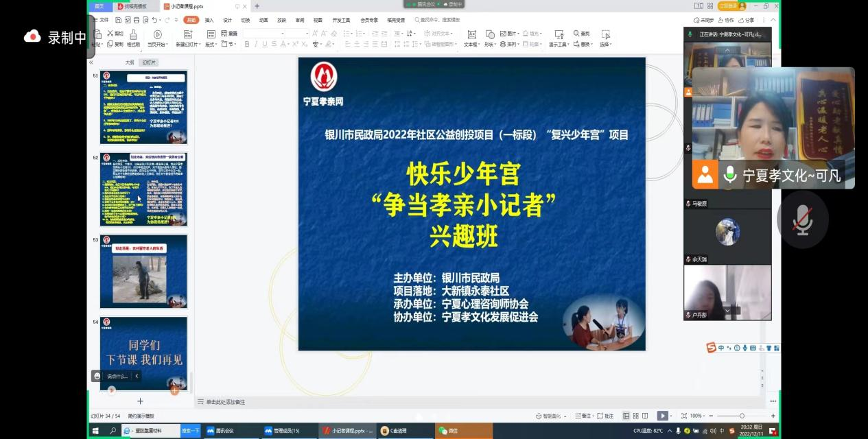Expand the Picture (图片) dropdown
The height and width of the screenshot is (439, 868).
pyautogui.click(x=518, y=34)
